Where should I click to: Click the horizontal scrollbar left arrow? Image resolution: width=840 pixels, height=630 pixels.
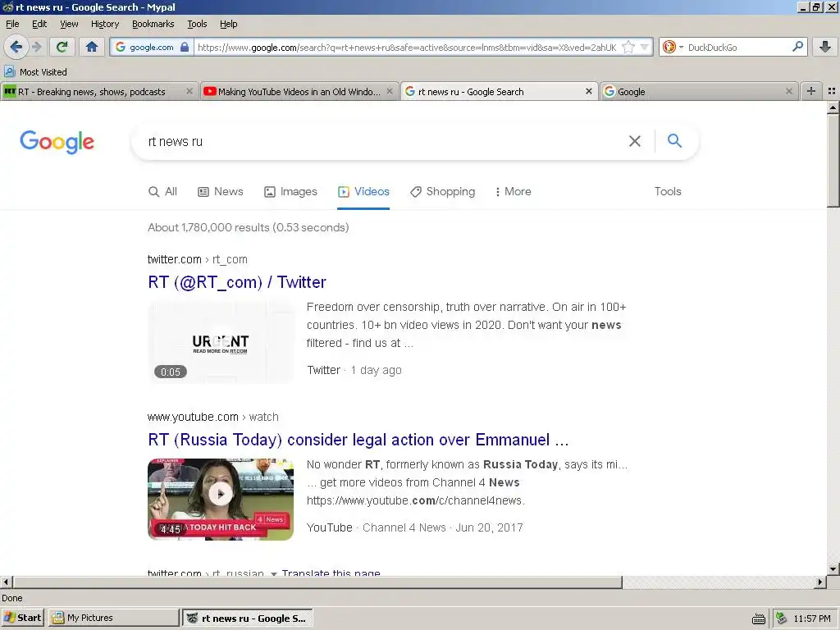coord(6,582)
